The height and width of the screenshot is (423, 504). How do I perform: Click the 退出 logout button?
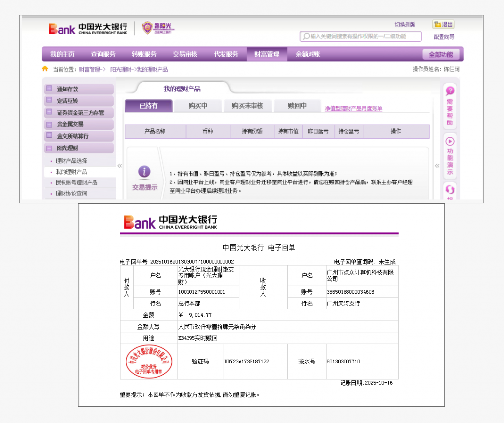[443, 24]
